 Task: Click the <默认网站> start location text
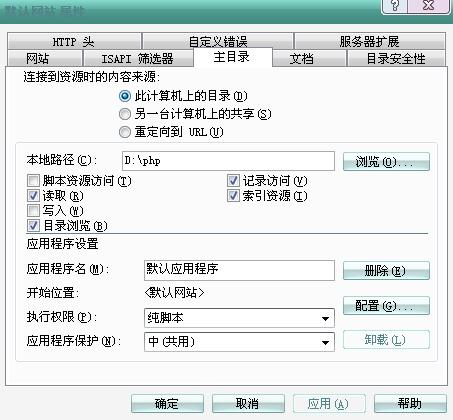(174, 293)
